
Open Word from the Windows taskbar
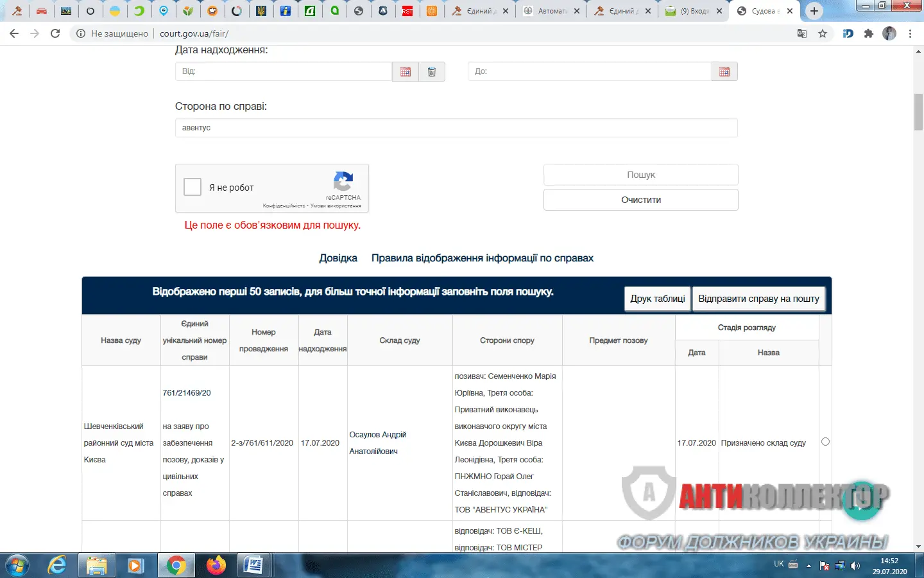pyautogui.click(x=253, y=565)
